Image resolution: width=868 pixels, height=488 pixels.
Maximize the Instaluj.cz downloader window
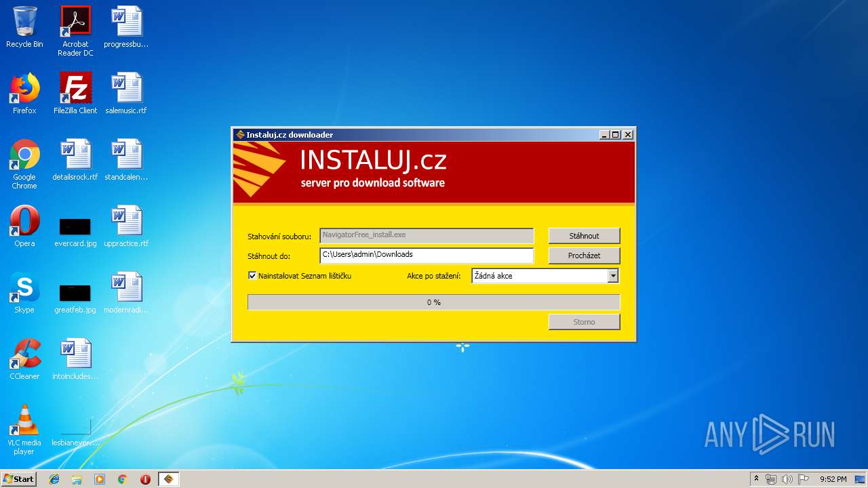616,135
